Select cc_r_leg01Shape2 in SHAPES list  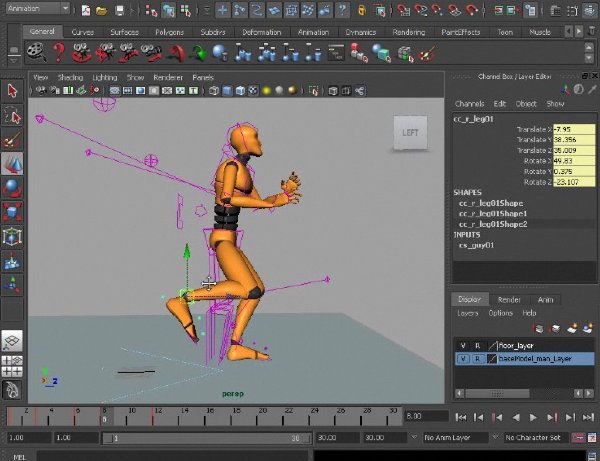point(493,224)
